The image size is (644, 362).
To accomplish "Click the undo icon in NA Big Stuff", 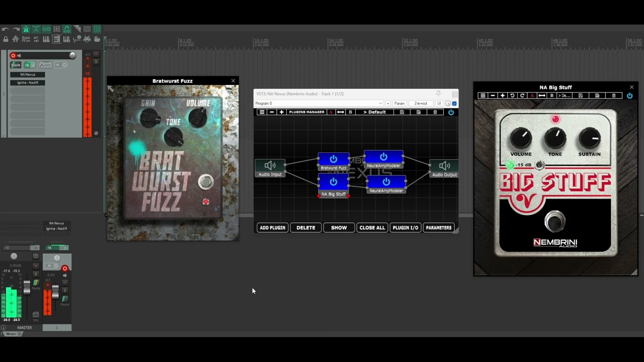I will [x=512, y=96].
